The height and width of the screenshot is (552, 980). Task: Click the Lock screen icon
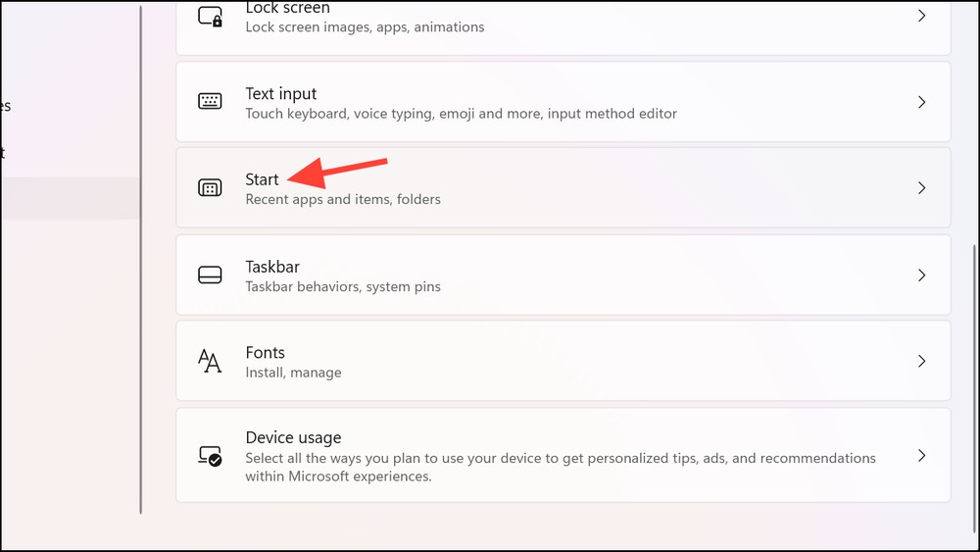210,17
